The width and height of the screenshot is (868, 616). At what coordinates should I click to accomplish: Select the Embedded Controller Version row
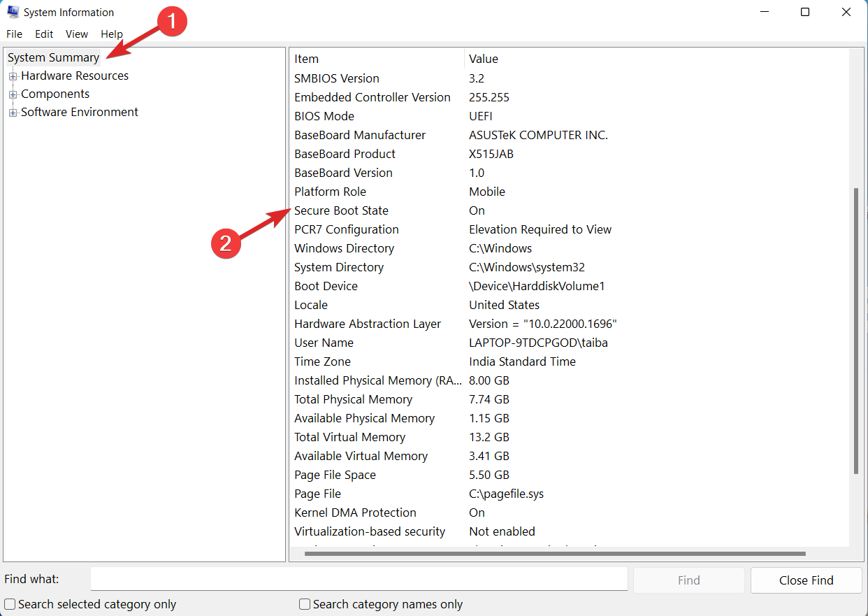point(570,97)
